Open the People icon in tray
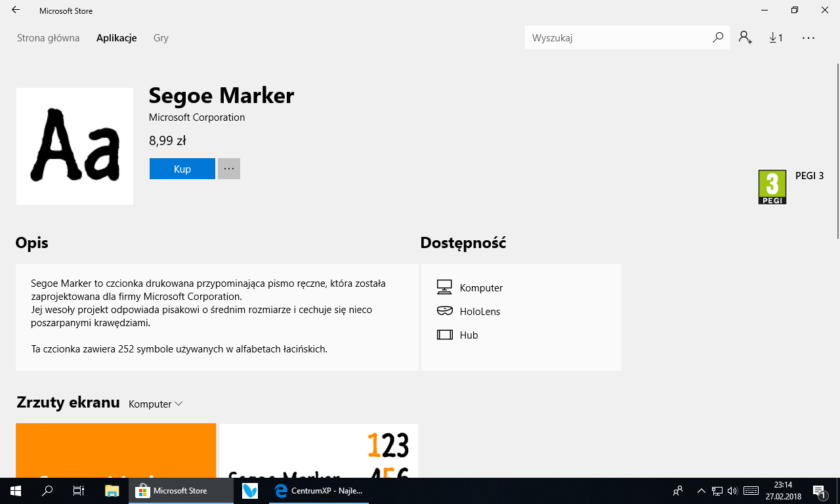This screenshot has height=504, width=840. click(678, 491)
